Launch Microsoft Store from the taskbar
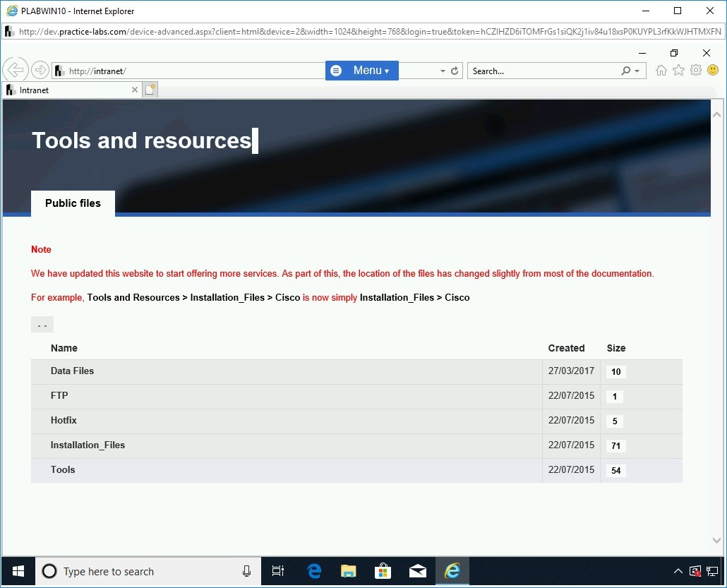Viewport: 727px width, 588px height. coord(383,571)
